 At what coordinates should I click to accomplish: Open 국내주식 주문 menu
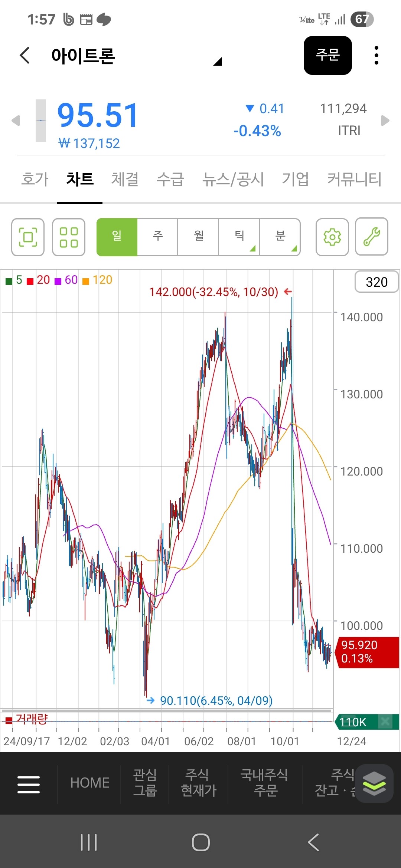point(264,783)
